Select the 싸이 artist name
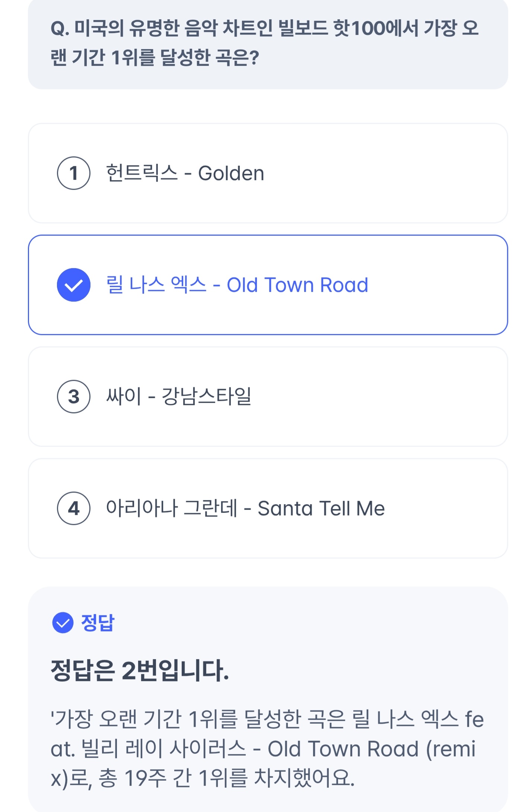 [x=123, y=397]
